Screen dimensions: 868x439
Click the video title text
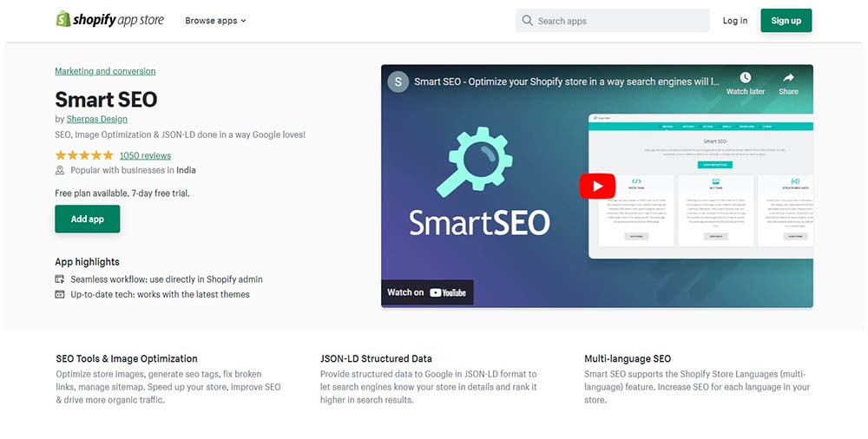coord(567,82)
